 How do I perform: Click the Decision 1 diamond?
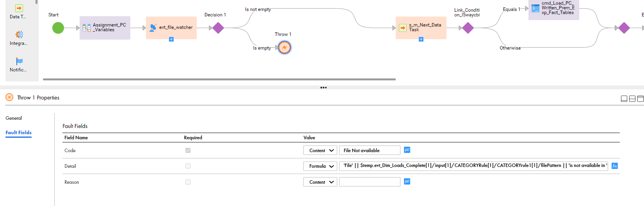[218, 28]
